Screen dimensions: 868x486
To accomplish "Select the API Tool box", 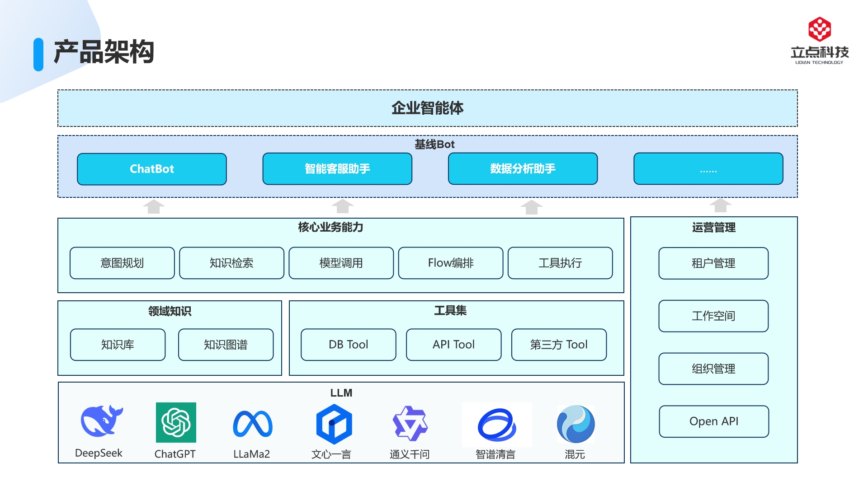I will 454,345.
